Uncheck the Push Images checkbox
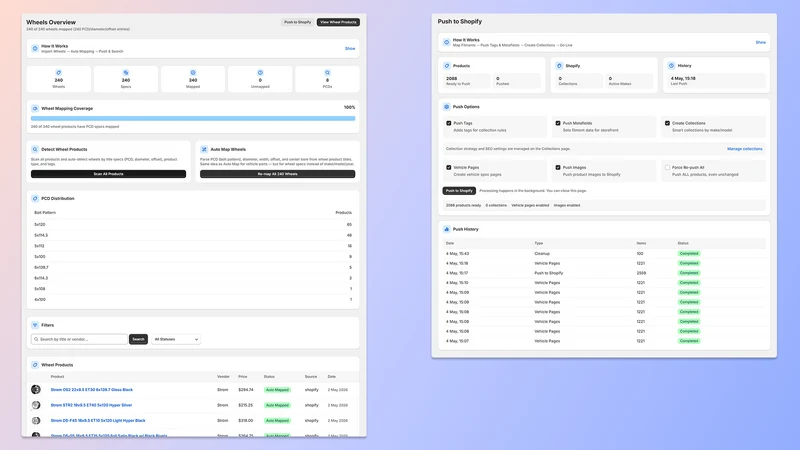Viewport: 800px width, 450px height. click(x=558, y=167)
